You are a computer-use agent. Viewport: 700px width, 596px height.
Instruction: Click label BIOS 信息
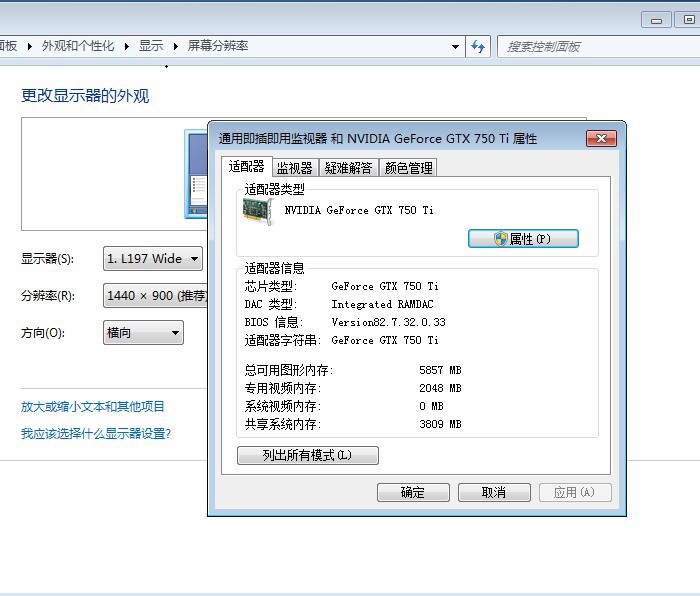point(274,322)
